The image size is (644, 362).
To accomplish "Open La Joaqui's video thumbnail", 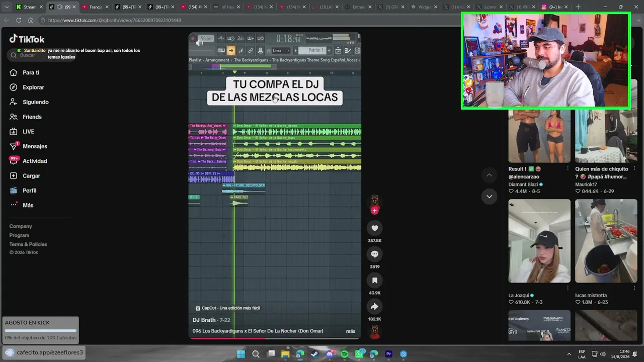I will (539, 241).
